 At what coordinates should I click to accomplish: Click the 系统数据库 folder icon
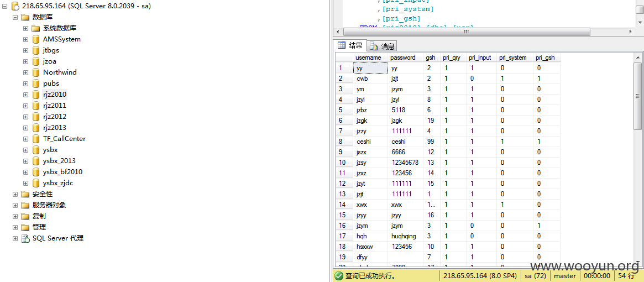(x=36, y=28)
